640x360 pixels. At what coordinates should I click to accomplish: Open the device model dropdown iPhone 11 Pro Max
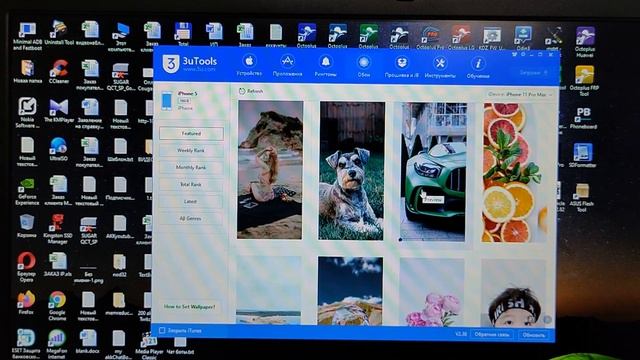[x=520, y=94]
